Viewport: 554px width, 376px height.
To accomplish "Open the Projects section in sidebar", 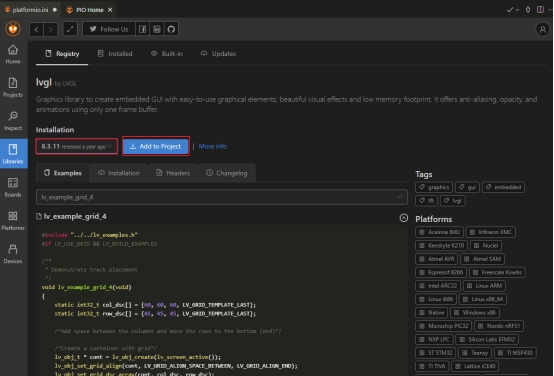I will [x=13, y=87].
